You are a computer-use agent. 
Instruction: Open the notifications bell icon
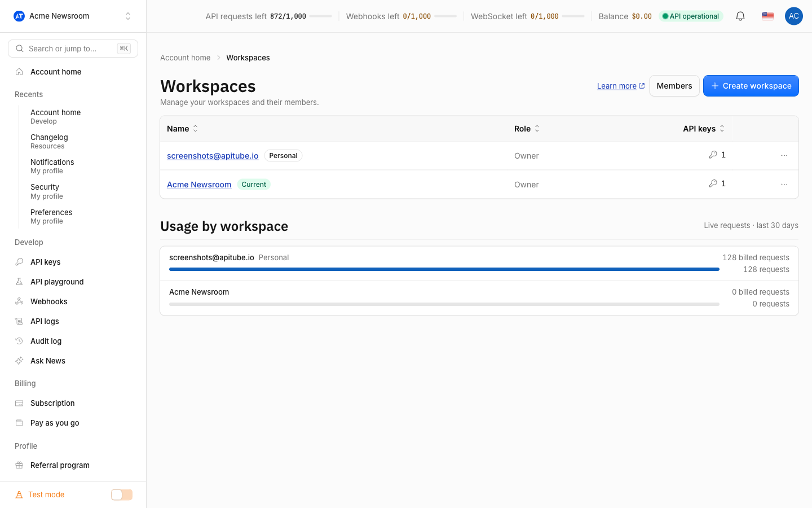[740, 16]
